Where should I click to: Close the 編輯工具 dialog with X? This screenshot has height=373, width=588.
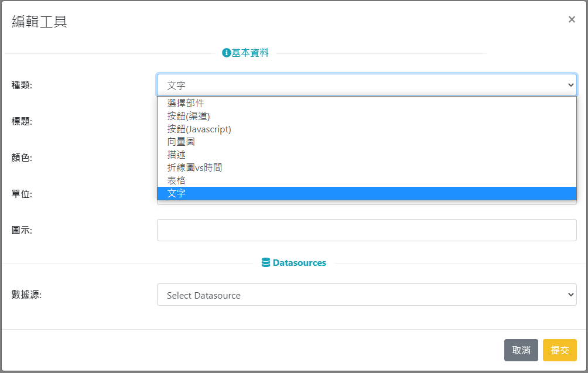pos(572,19)
